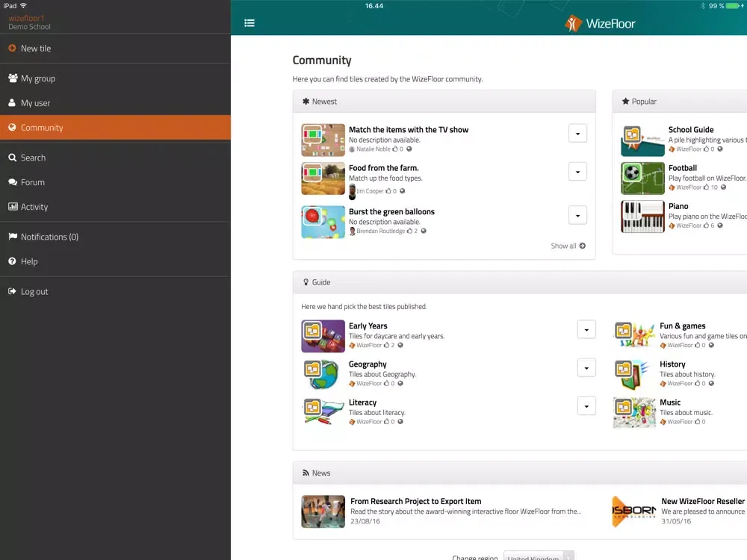The image size is (747, 560).
Task: Open Search from sidebar
Action: 115,158
